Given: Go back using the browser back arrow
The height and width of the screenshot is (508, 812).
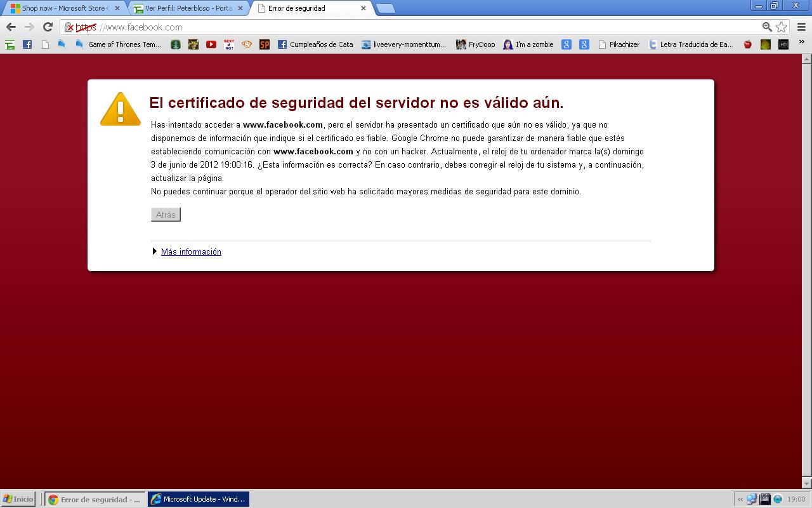Looking at the screenshot, I should tap(11, 27).
